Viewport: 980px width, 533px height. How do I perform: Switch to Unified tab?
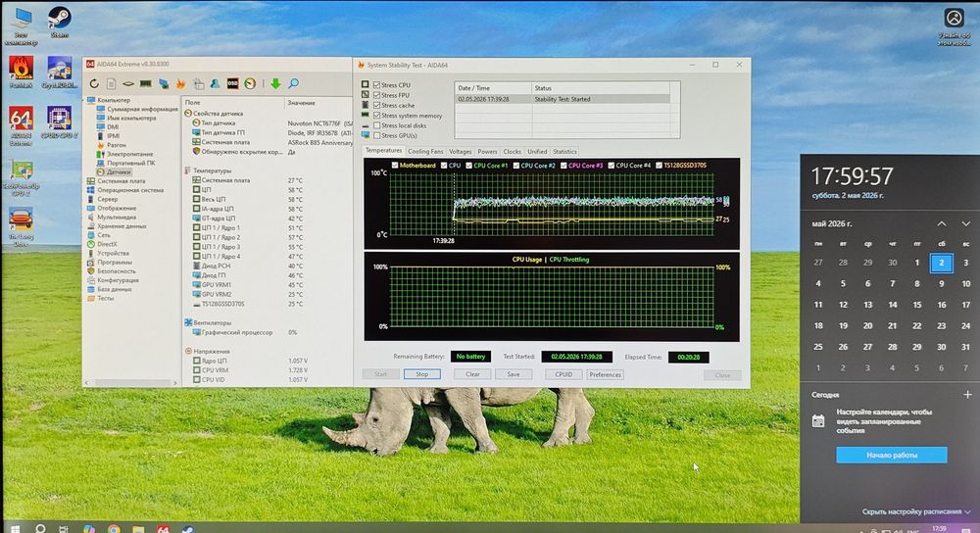click(537, 151)
